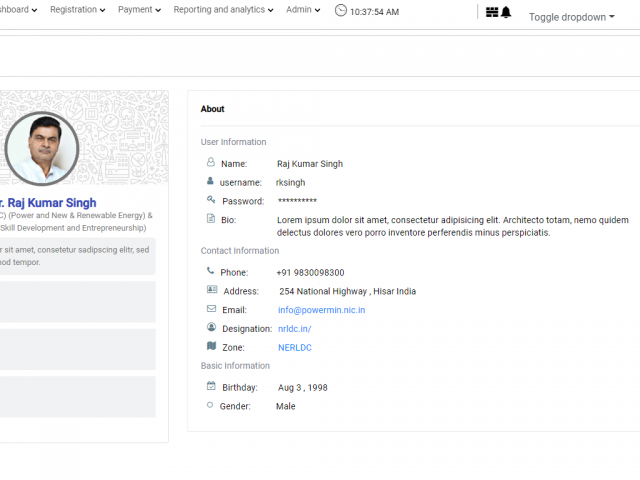This screenshot has width=640, height=480.
Task: Open the Admin menu
Action: tap(303, 10)
